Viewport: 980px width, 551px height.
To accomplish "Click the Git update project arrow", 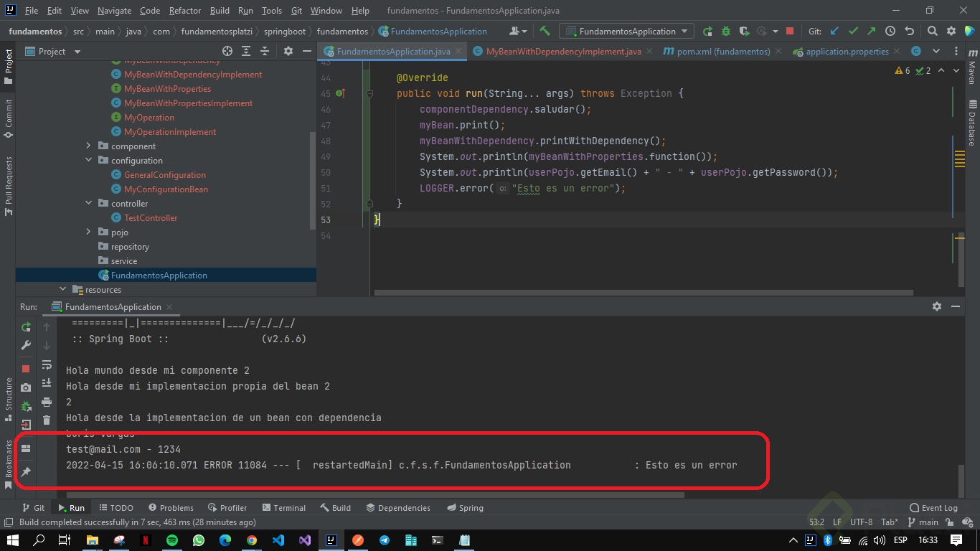I will [x=834, y=31].
